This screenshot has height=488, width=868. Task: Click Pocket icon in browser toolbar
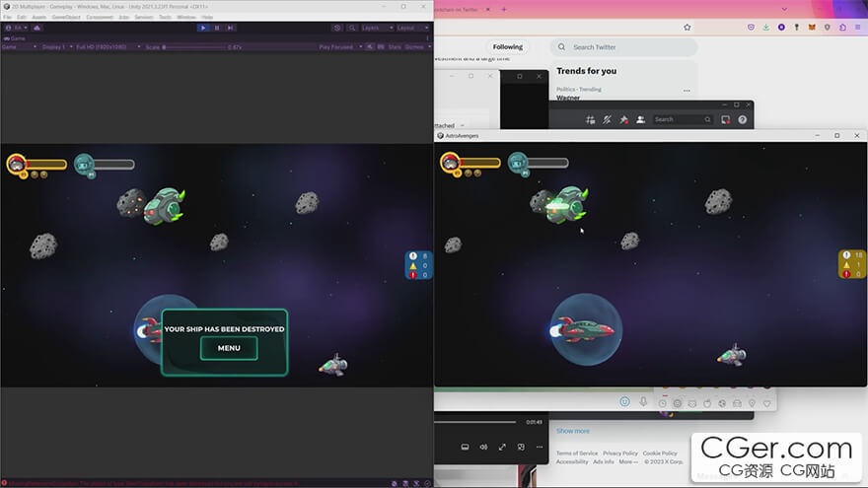click(x=751, y=28)
